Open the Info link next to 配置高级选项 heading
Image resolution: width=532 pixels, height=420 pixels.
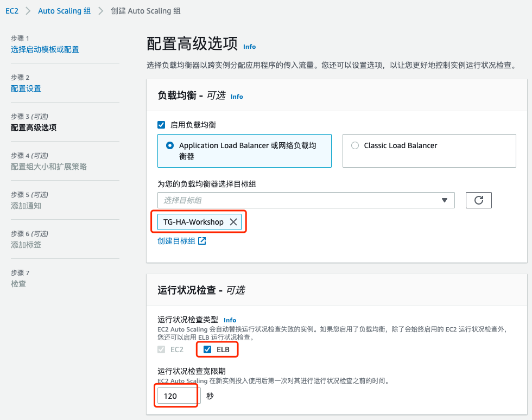pos(249,47)
